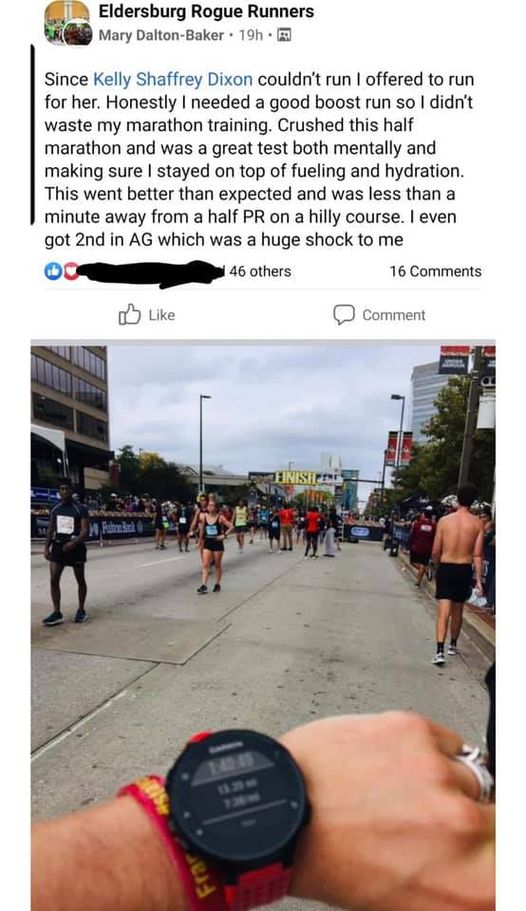The image size is (526, 911).
Task: Open the 19h post timestamp
Action: click(x=251, y=35)
